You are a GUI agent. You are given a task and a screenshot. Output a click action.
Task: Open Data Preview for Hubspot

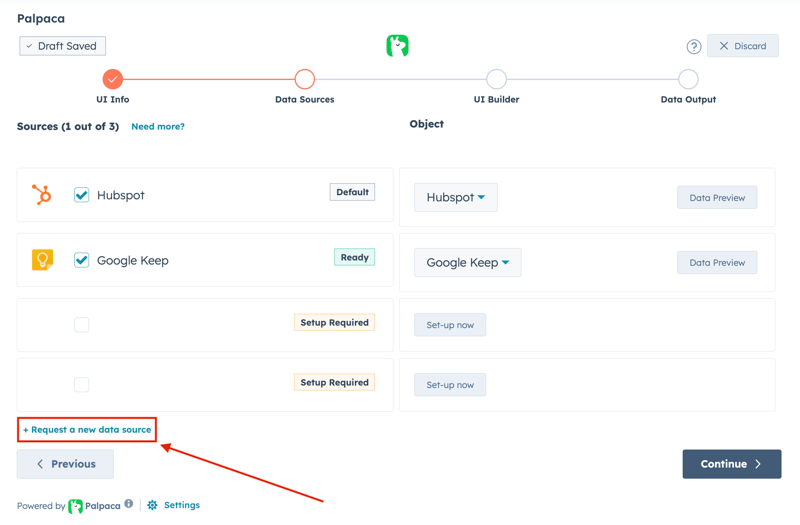pos(717,198)
